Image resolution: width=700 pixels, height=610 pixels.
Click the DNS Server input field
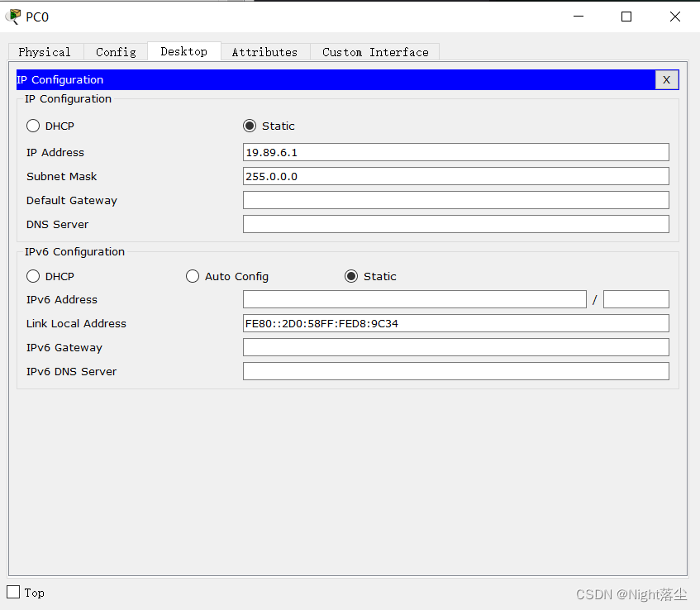(x=456, y=224)
